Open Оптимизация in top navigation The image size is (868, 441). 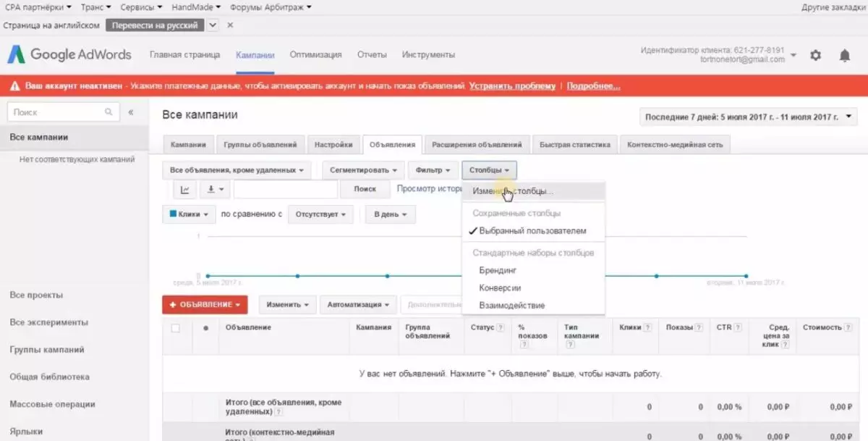click(x=315, y=55)
